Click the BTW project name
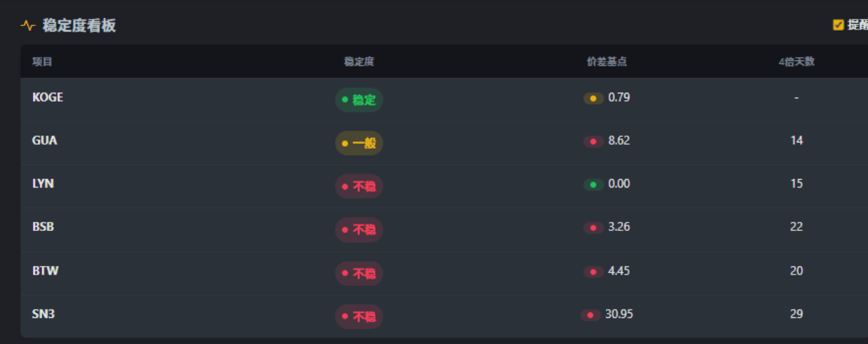The width and height of the screenshot is (868, 344). pos(46,271)
